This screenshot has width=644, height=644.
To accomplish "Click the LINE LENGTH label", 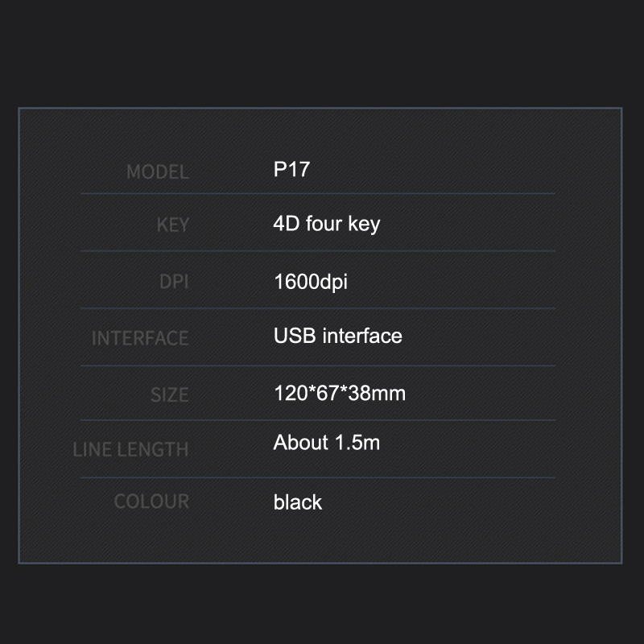I will 130,449.
